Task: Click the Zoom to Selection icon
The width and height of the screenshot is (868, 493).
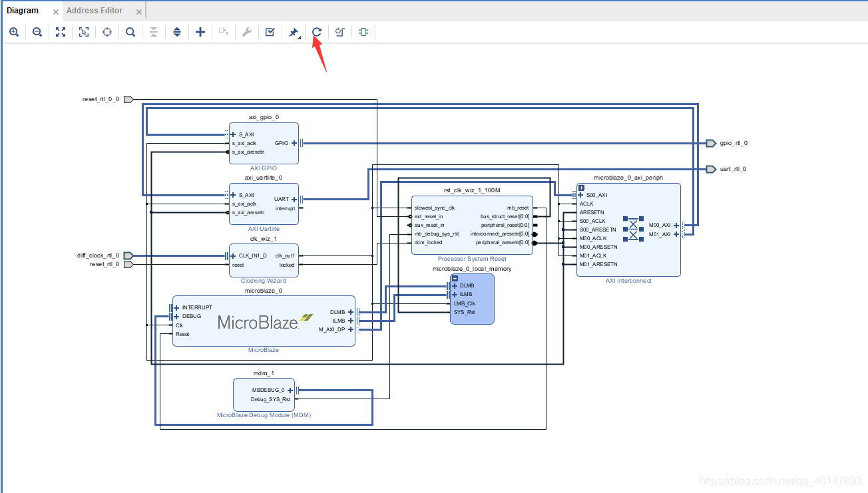Action: [x=83, y=31]
